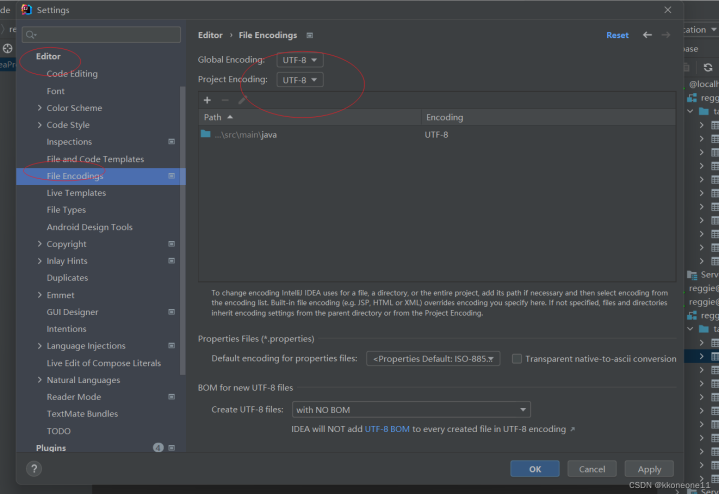Expand the Emmet tree node
719x494 pixels.
click(x=39, y=295)
